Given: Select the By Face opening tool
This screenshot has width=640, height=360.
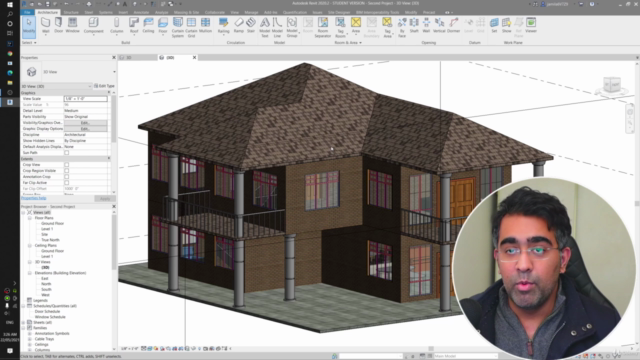Looking at the screenshot, I should point(402,27).
